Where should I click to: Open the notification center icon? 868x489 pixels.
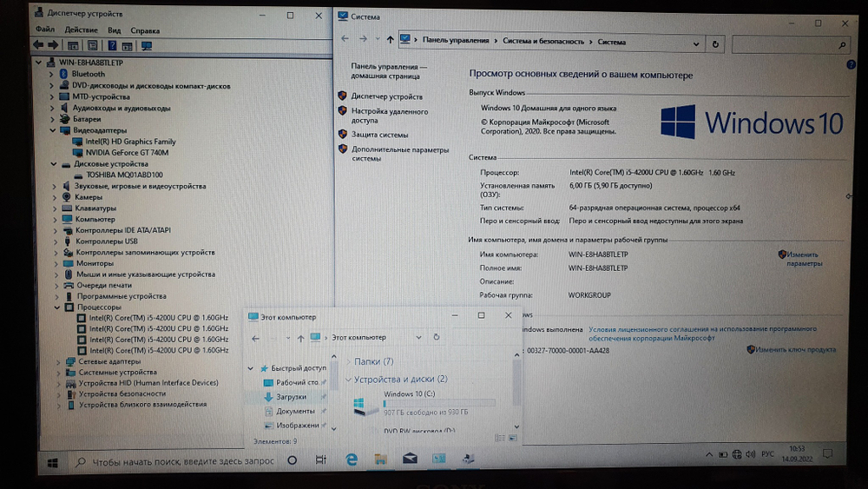(x=827, y=454)
